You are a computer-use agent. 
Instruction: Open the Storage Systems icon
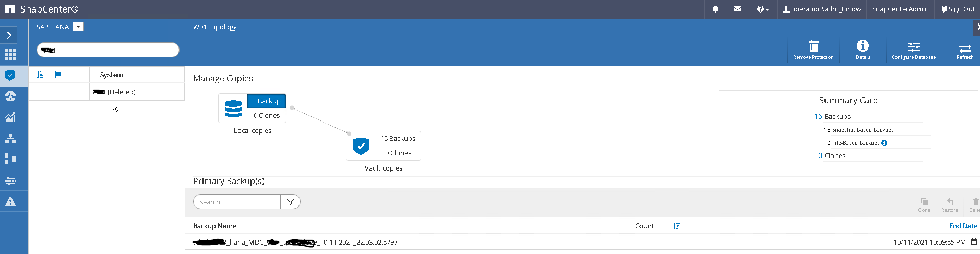pyautogui.click(x=10, y=159)
